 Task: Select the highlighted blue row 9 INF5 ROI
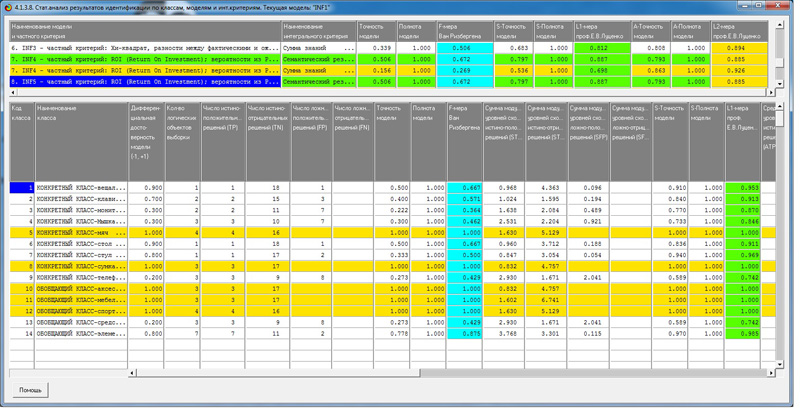[140, 83]
